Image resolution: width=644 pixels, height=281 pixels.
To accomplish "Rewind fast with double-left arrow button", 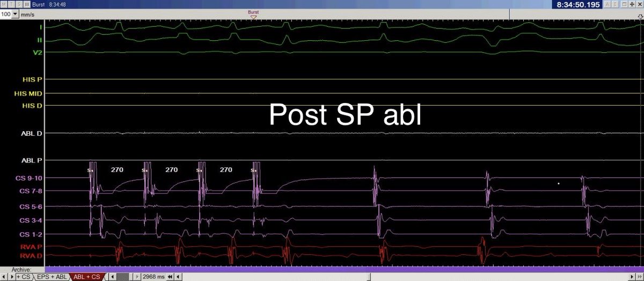I will [x=170, y=277].
